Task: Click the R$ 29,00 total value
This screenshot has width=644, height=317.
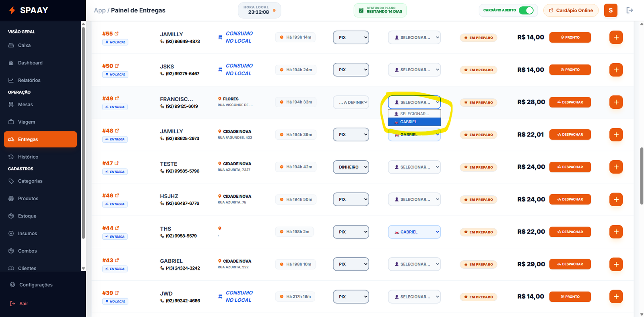Action: (531, 264)
